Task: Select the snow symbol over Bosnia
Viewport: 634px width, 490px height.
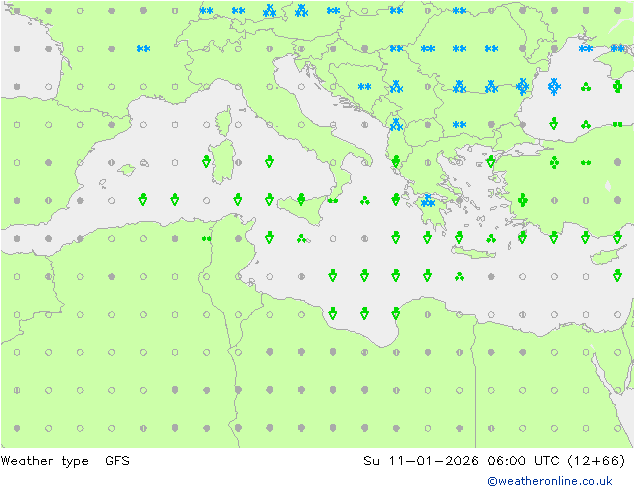Action: pyautogui.click(x=364, y=87)
